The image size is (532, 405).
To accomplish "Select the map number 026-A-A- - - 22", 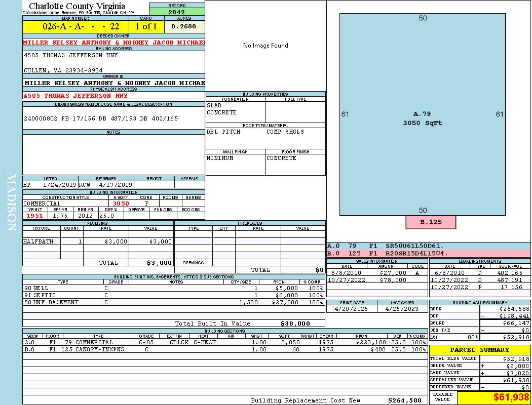I will (x=76, y=26).
